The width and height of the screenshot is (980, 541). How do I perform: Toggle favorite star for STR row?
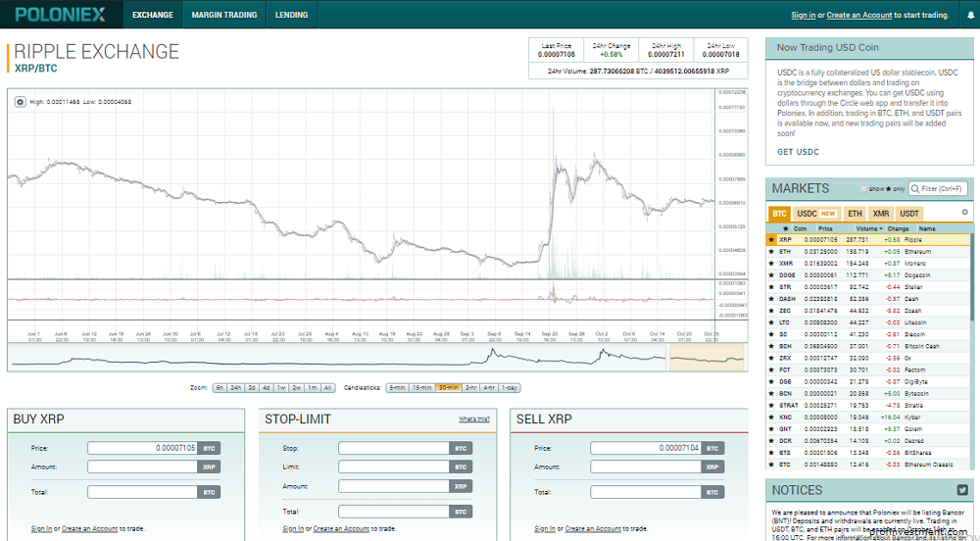771,287
